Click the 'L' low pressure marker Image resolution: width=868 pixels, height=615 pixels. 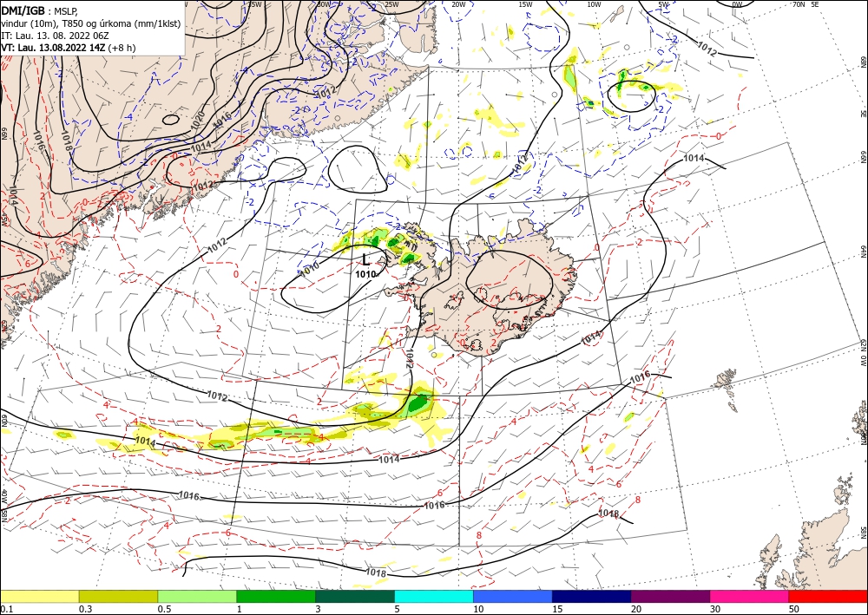point(366,259)
